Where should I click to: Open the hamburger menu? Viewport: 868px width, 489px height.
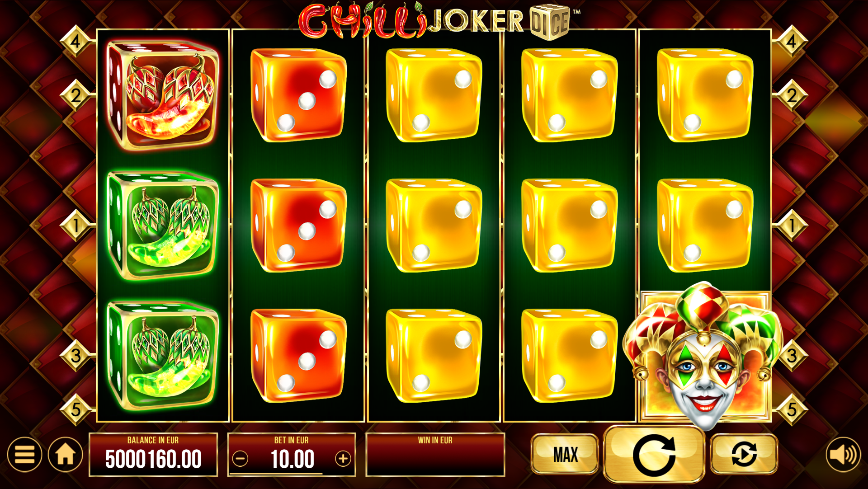pyautogui.click(x=24, y=454)
